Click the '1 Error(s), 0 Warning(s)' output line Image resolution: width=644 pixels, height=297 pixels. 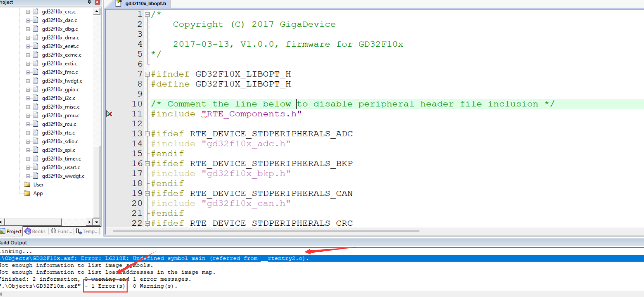point(89,286)
